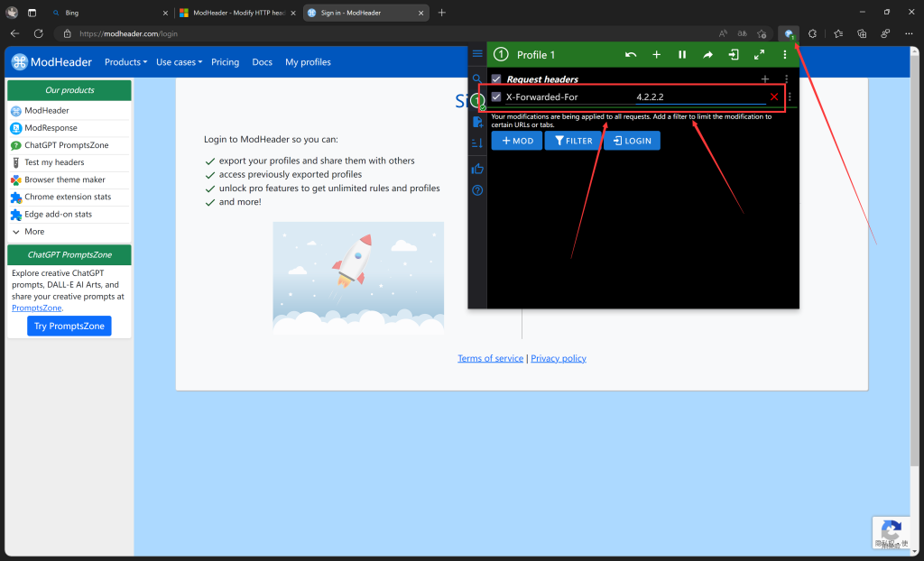Open a new browser tab
924x561 pixels.
click(x=442, y=13)
